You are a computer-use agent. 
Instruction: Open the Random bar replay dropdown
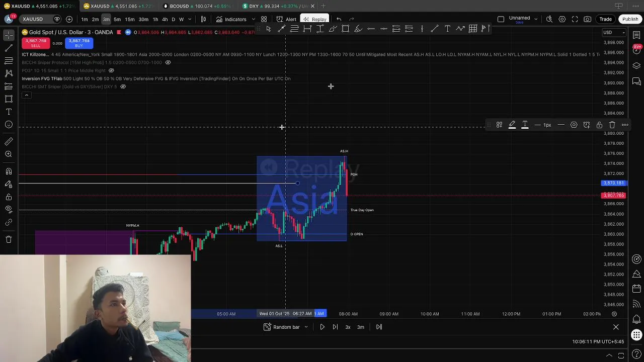click(286, 327)
